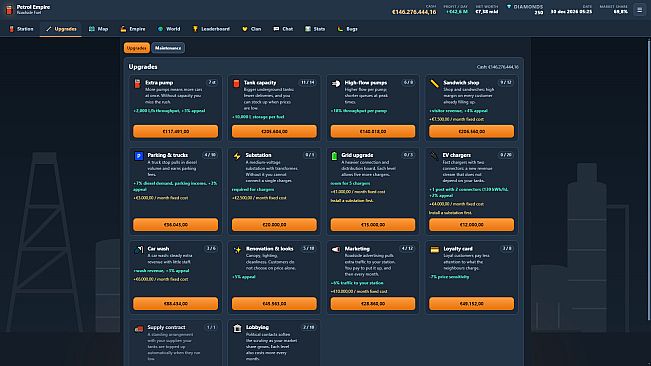
Task: Click the page's vertical scrollbar
Action: click(649, 178)
